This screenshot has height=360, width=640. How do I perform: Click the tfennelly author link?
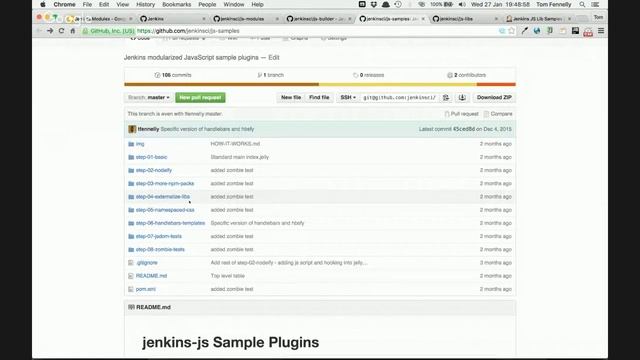148,129
